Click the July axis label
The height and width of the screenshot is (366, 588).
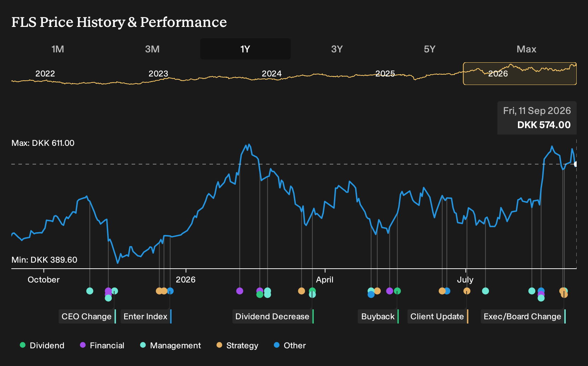(x=465, y=280)
